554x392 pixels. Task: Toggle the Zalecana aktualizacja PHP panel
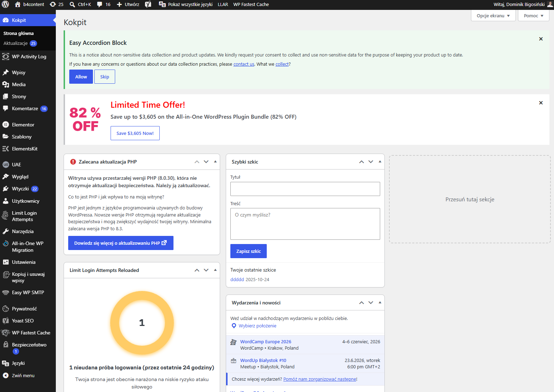pos(215,162)
